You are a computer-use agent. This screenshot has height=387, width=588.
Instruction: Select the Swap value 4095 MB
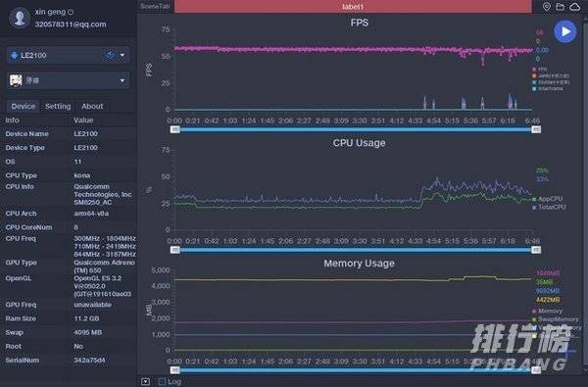click(88, 332)
